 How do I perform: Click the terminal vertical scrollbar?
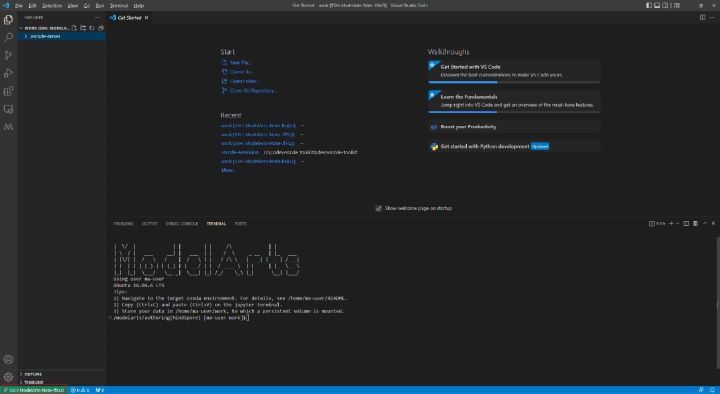point(718,303)
